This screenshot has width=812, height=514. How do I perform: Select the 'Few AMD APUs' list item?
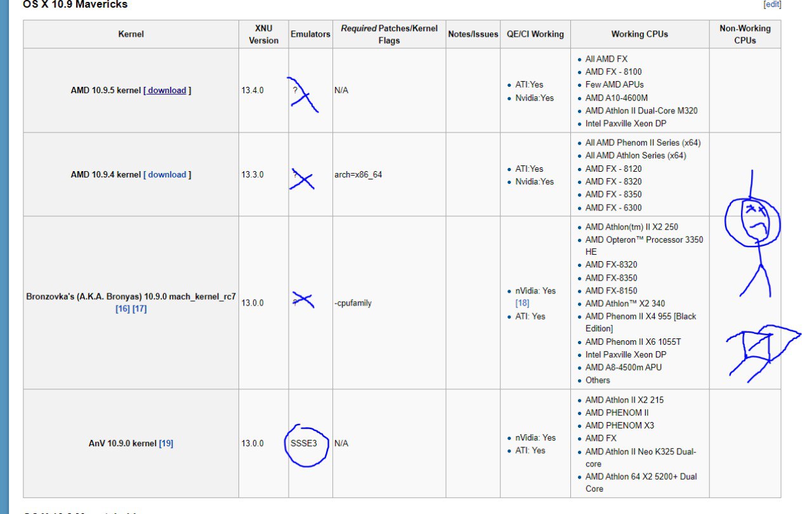tap(615, 84)
